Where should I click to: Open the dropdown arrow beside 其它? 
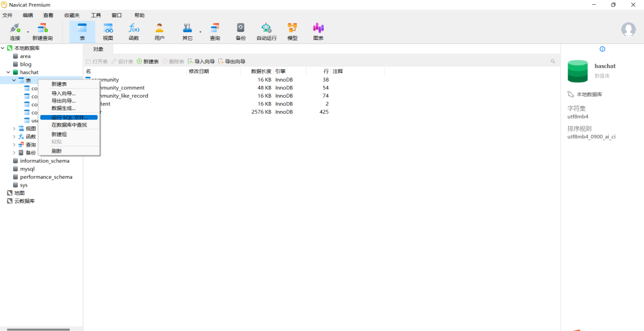click(x=200, y=32)
